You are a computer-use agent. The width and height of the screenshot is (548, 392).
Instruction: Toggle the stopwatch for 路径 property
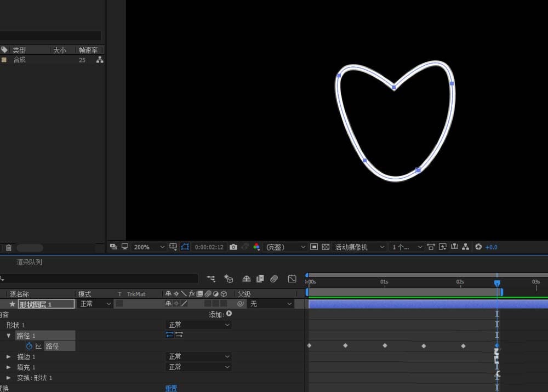30,346
